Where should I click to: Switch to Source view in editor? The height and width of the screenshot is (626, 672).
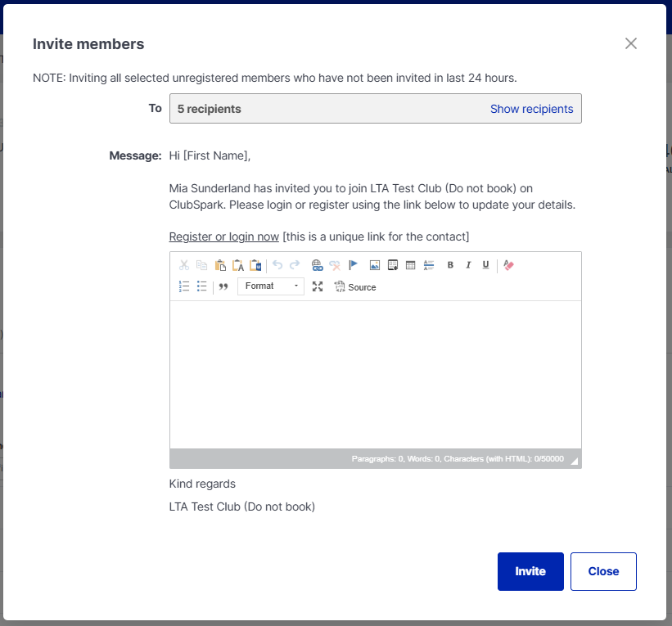(355, 287)
